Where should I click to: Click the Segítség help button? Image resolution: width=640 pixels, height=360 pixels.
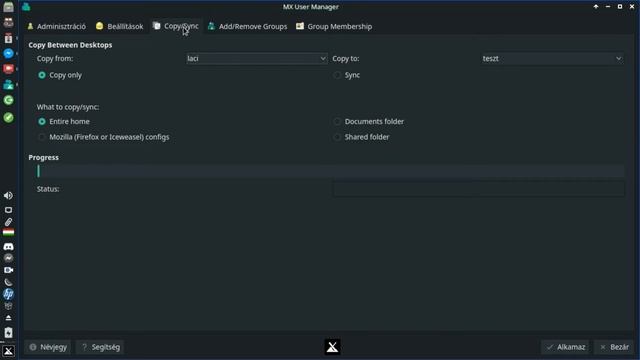pos(100,347)
